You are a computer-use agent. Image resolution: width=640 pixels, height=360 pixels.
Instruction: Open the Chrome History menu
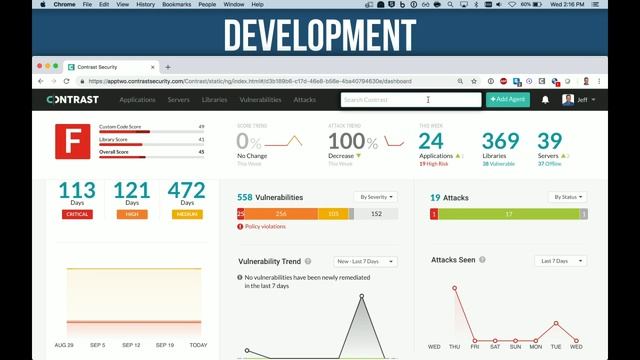pyautogui.click(x=145, y=4)
